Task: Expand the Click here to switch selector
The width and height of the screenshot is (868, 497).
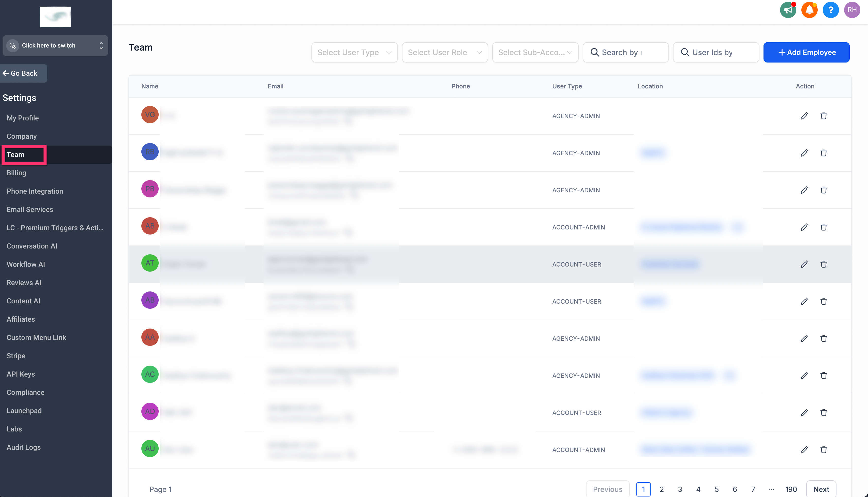Action: [x=55, y=45]
